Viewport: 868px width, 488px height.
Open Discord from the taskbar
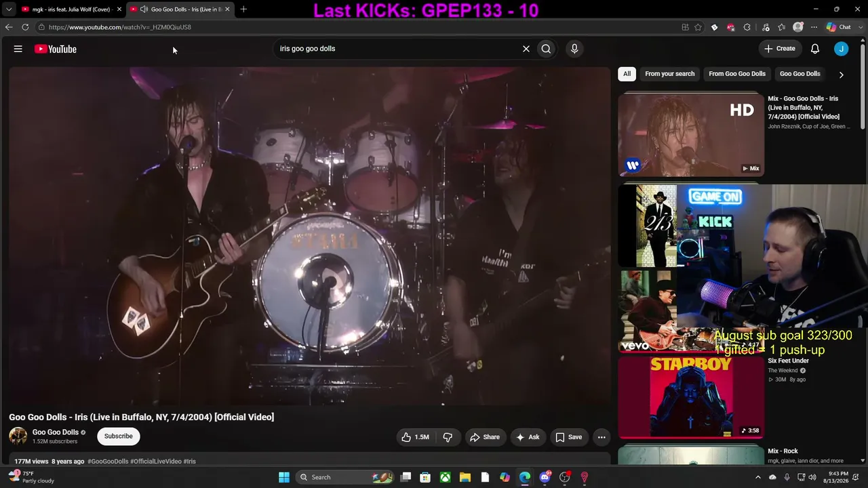545,477
